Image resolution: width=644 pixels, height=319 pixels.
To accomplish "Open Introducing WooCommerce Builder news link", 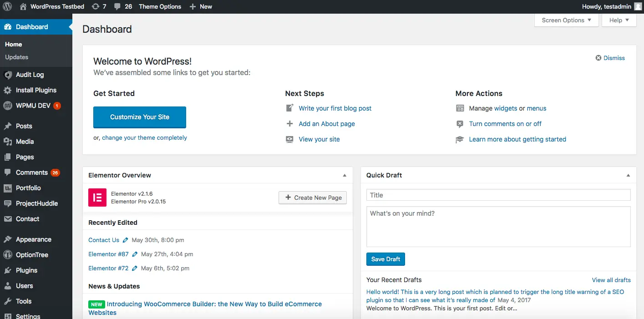I will 205,308.
